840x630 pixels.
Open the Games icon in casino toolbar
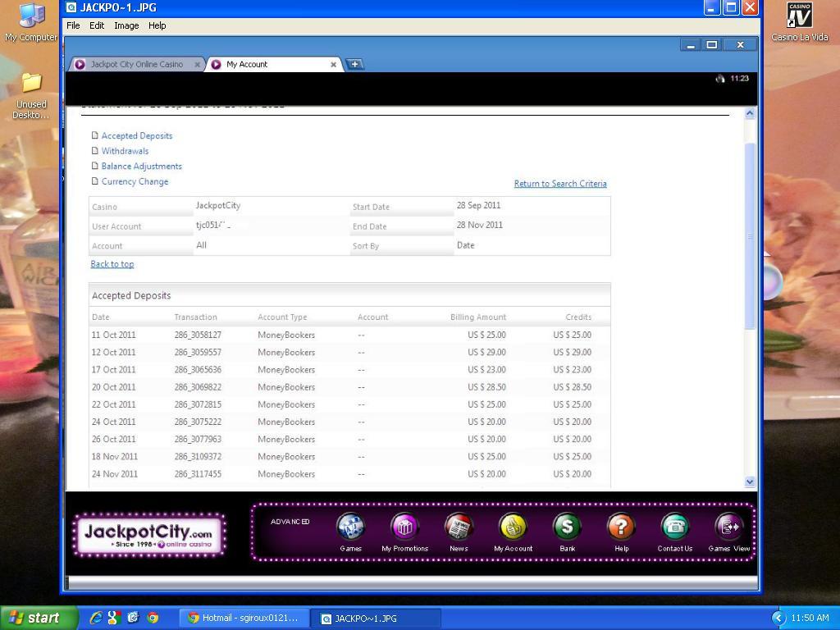point(350,527)
